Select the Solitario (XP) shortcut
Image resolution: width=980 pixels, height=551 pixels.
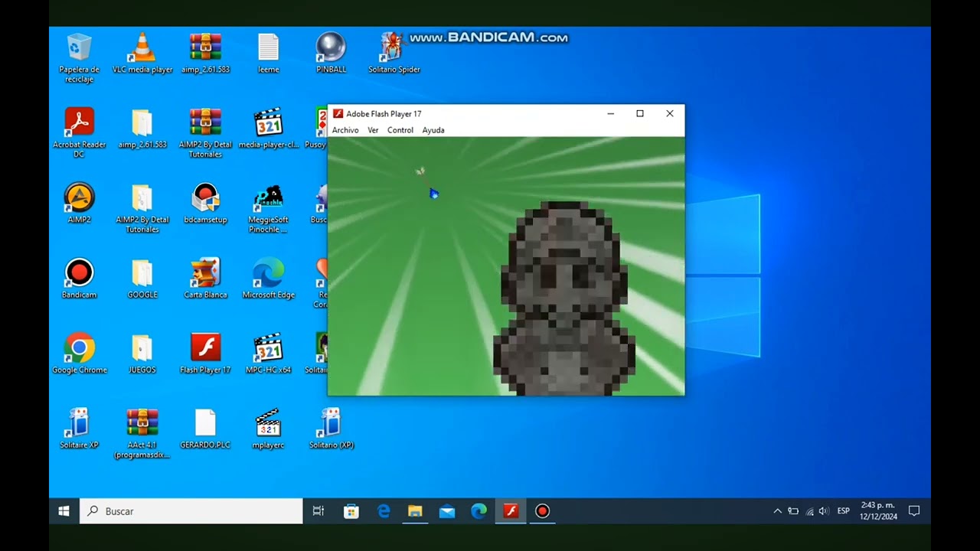[332, 428]
